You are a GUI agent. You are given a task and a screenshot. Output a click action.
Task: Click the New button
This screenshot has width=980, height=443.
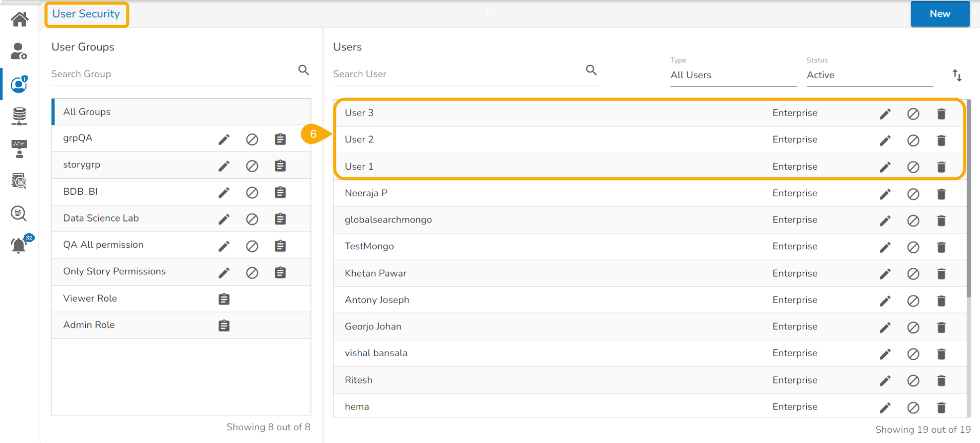pyautogui.click(x=939, y=14)
